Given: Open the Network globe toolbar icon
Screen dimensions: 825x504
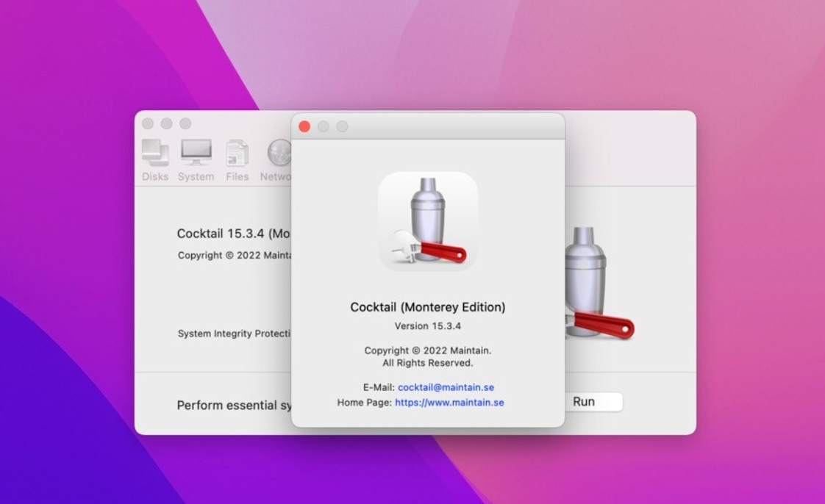Looking at the screenshot, I should [276, 160].
